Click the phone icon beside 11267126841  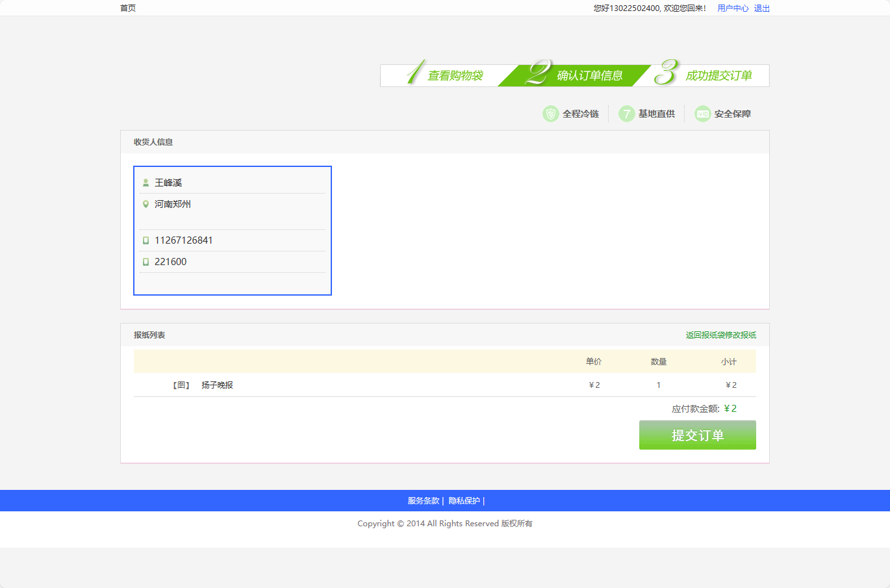click(146, 240)
